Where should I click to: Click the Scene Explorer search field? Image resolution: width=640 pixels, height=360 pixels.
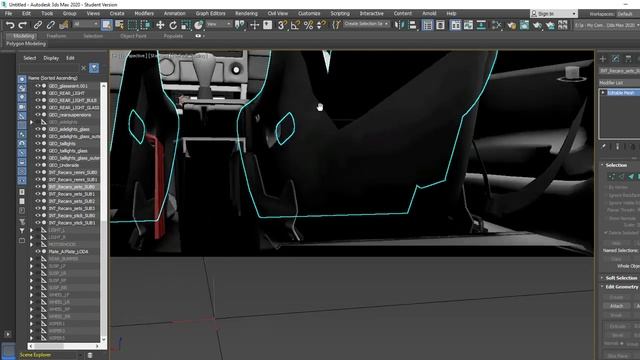49,68
